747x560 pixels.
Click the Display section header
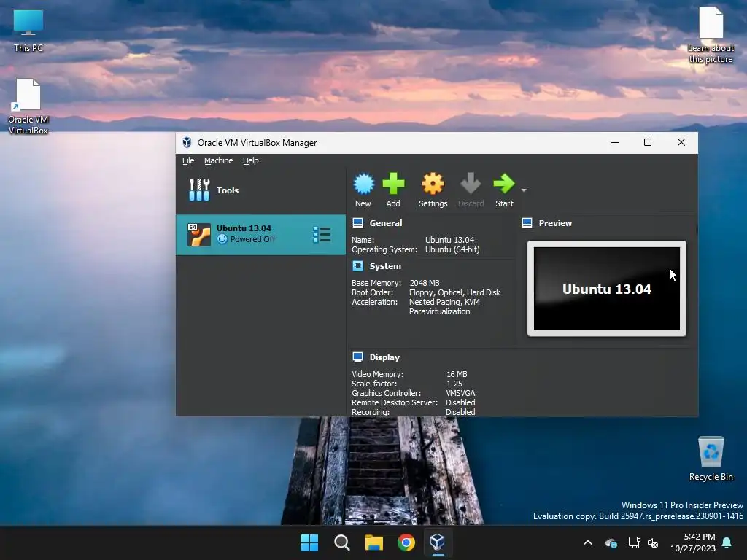point(384,357)
